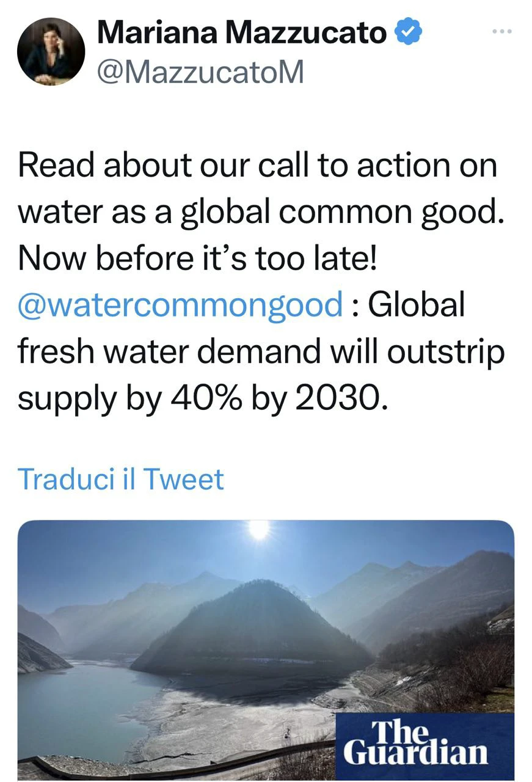Open the article preview via the central mountain
This screenshot has height=782, width=532.
pyautogui.click(x=250, y=629)
